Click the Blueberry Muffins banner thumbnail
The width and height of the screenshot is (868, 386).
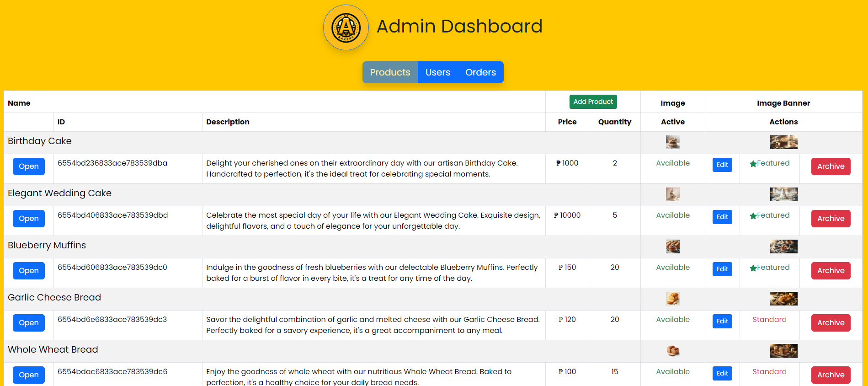click(x=783, y=247)
